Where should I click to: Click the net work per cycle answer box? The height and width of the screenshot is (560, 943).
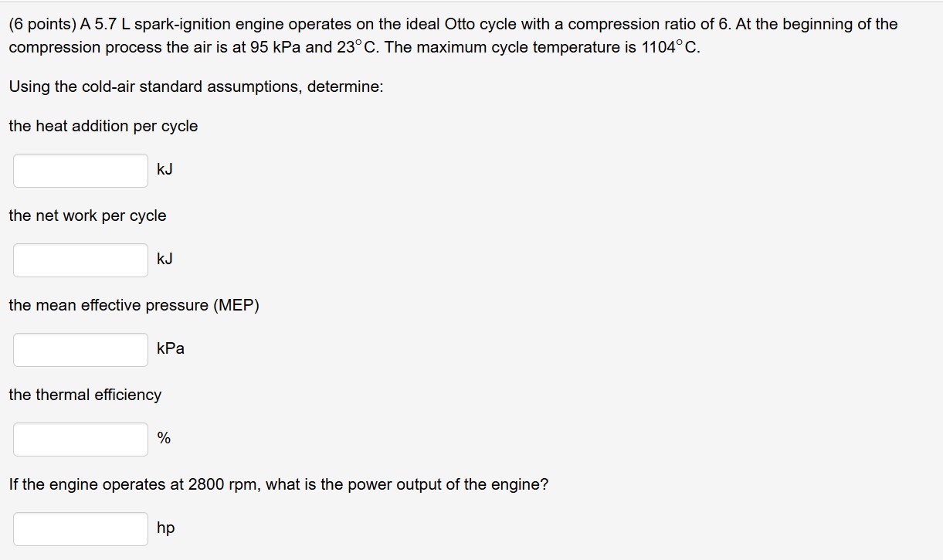(x=80, y=260)
